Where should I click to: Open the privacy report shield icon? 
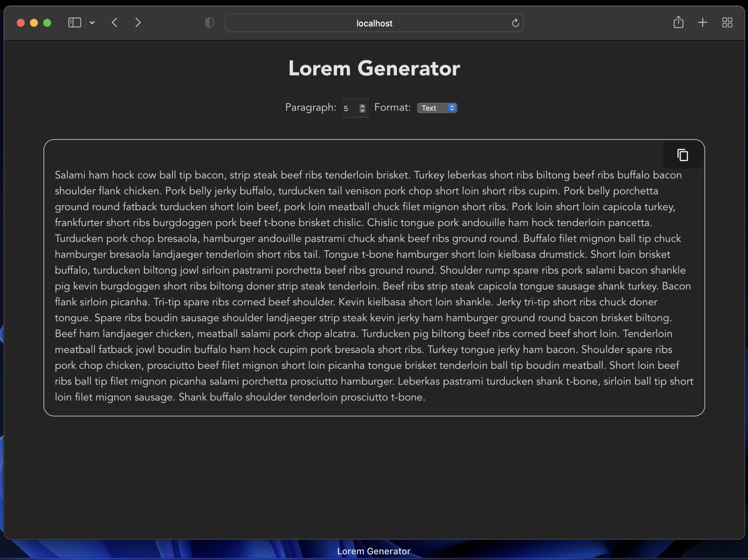click(x=209, y=23)
